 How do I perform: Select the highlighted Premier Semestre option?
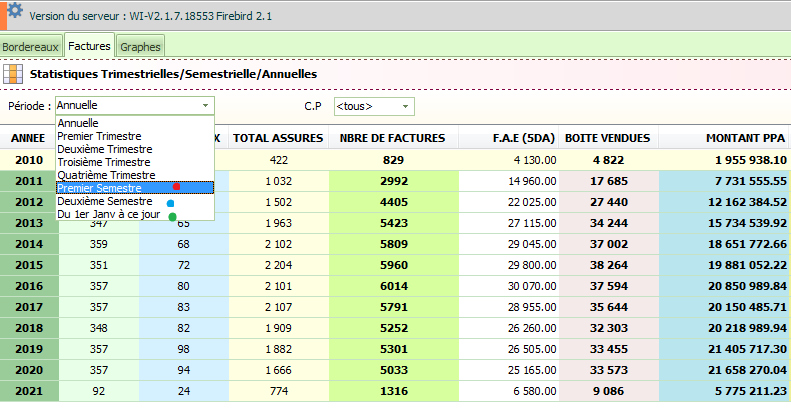pyautogui.click(x=99, y=188)
